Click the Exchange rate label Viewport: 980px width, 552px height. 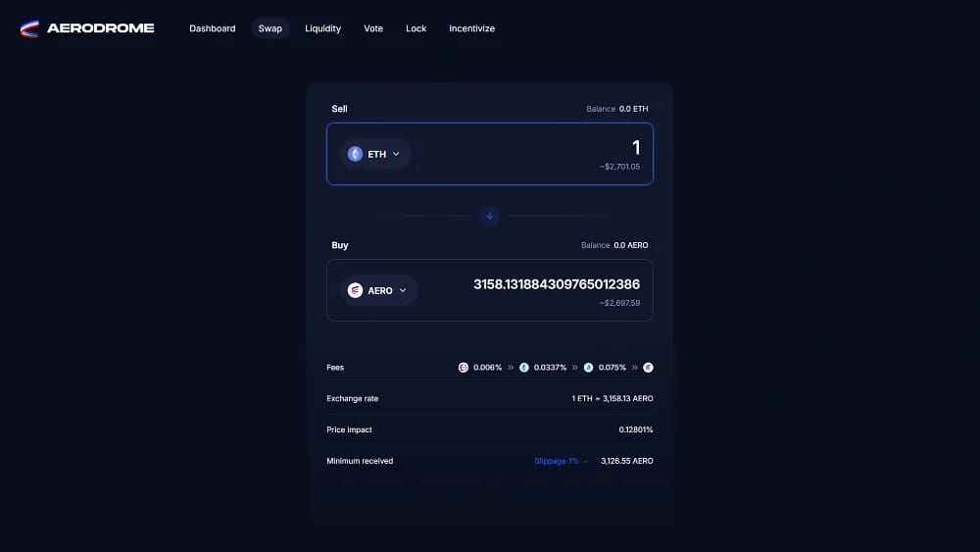pyautogui.click(x=353, y=399)
